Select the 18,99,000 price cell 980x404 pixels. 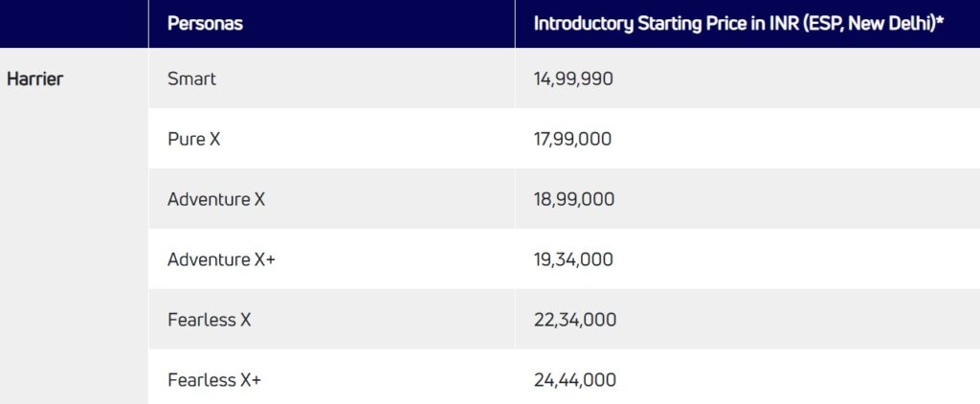574,200
